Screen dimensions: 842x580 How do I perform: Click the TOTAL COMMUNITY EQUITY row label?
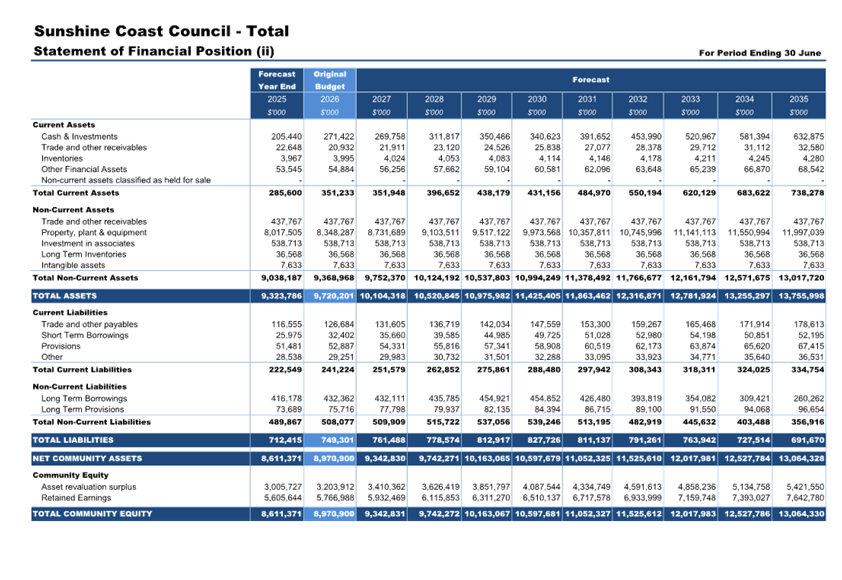coord(92,514)
